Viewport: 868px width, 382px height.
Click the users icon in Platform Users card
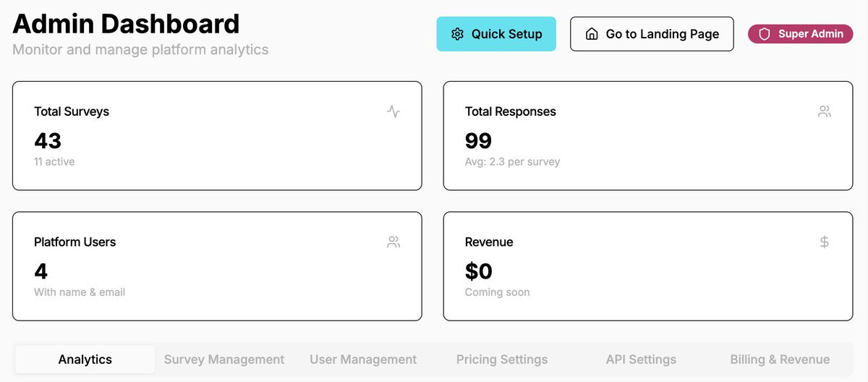pos(393,242)
